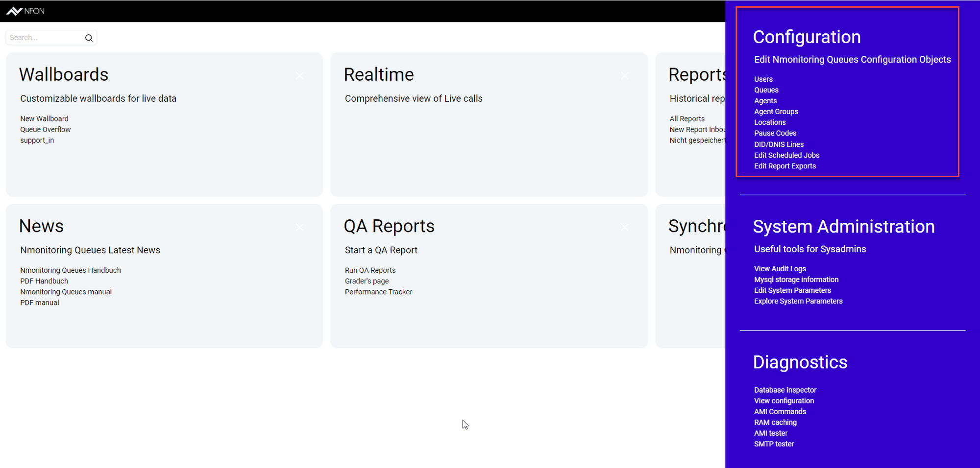Open the Queue Overflow wallboard
The height and width of the screenshot is (468, 980).
[45, 129]
